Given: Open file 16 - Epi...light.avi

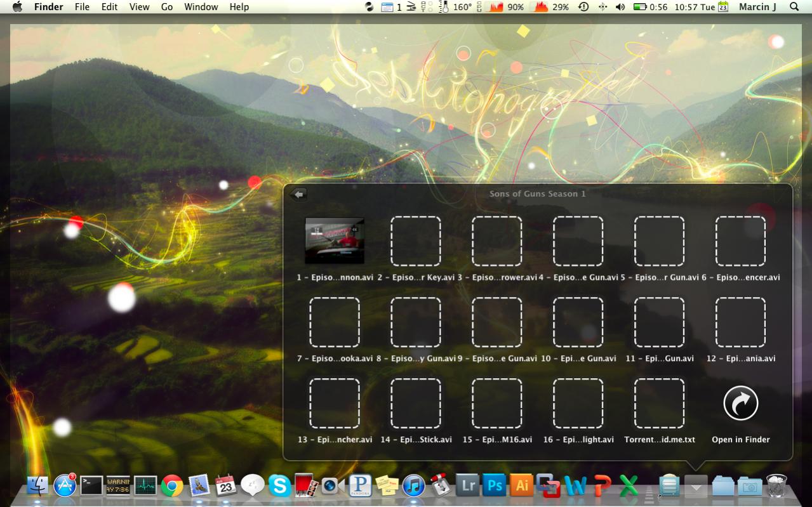Looking at the screenshot, I should (x=578, y=403).
